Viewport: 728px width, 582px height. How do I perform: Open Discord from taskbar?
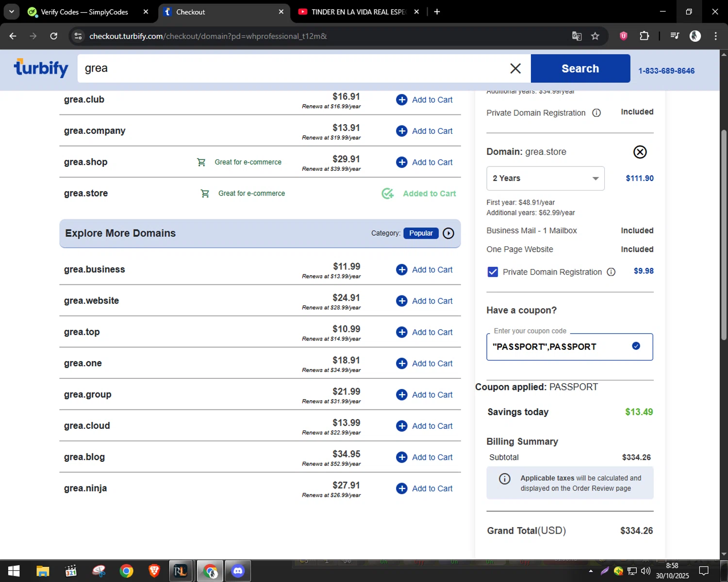(x=238, y=571)
